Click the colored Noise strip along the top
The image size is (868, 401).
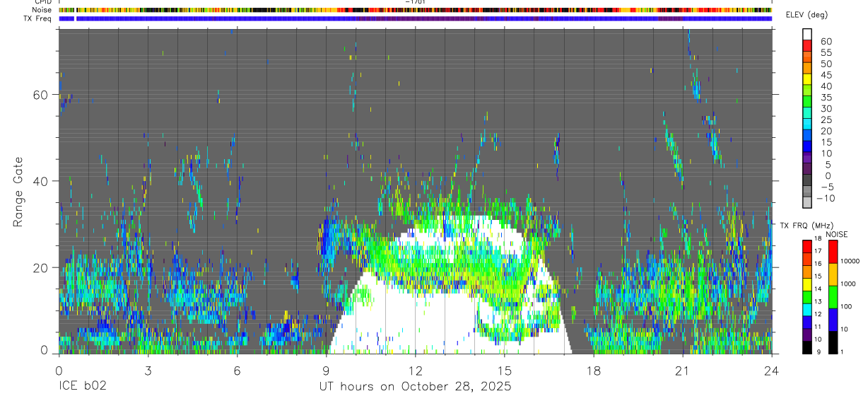pyautogui.click(x=415, y=10)
